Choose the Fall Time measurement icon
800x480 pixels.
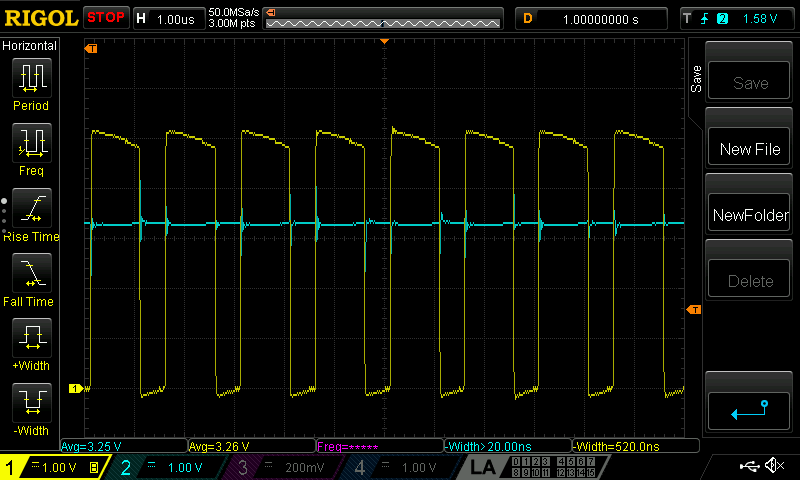pos(31,274)
